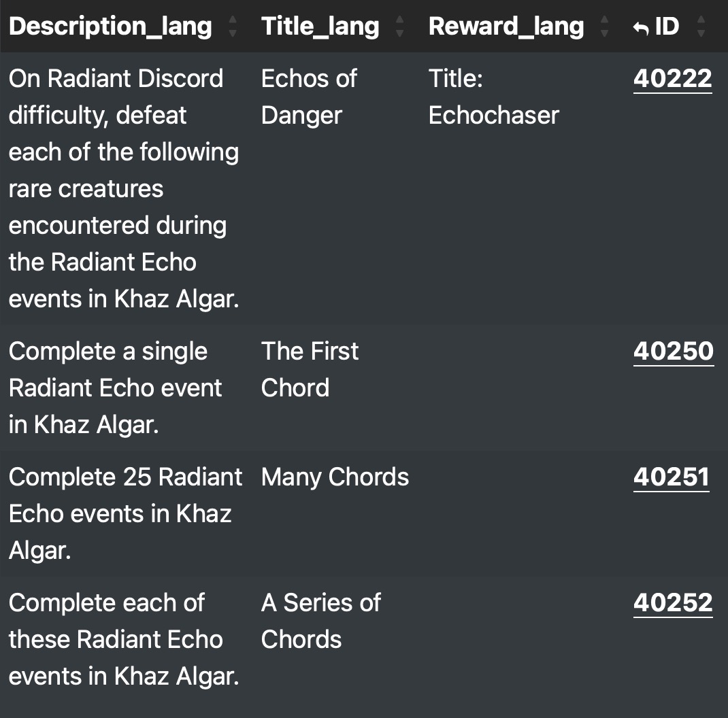Sort by ID column arrows
The height and width of the screenshot is (718, 728).
(x=701, y=27)
